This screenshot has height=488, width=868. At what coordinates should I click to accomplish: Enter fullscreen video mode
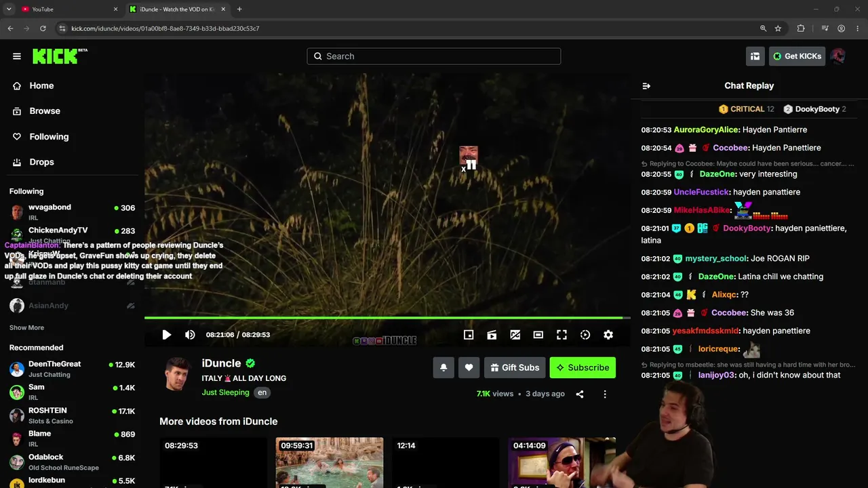pos(561,335)
